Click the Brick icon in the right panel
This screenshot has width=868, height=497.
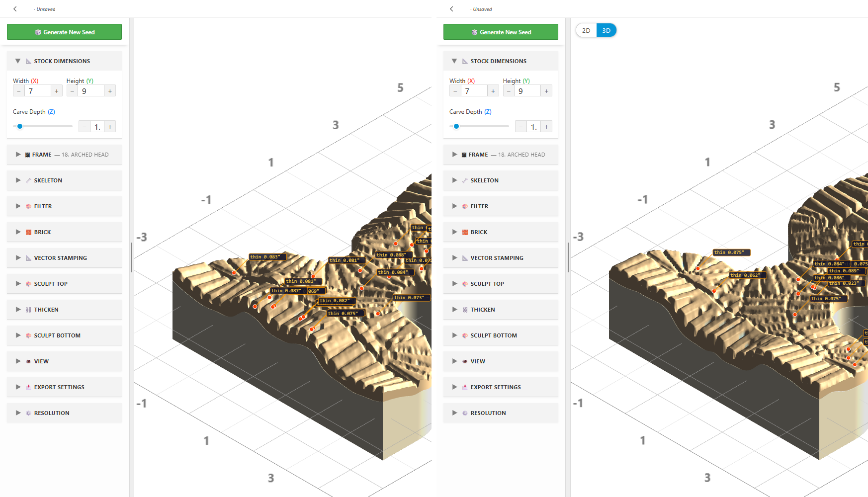tap(465, 232)
